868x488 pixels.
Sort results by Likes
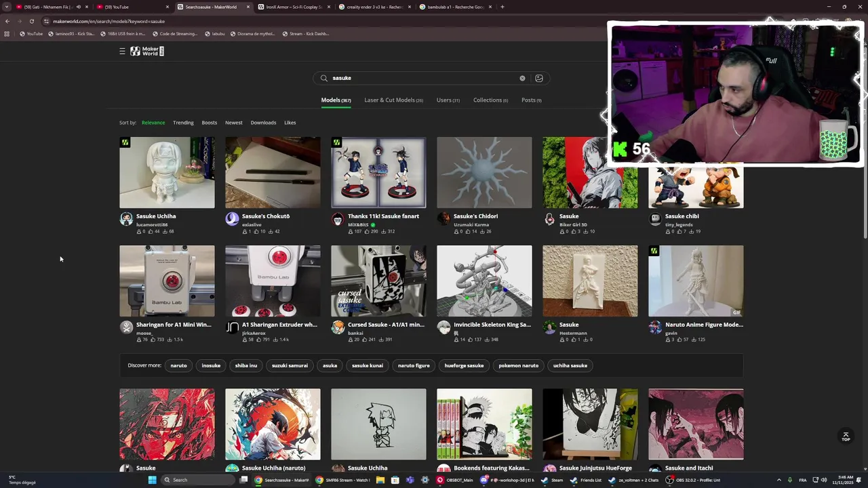(x=290, y=123)
